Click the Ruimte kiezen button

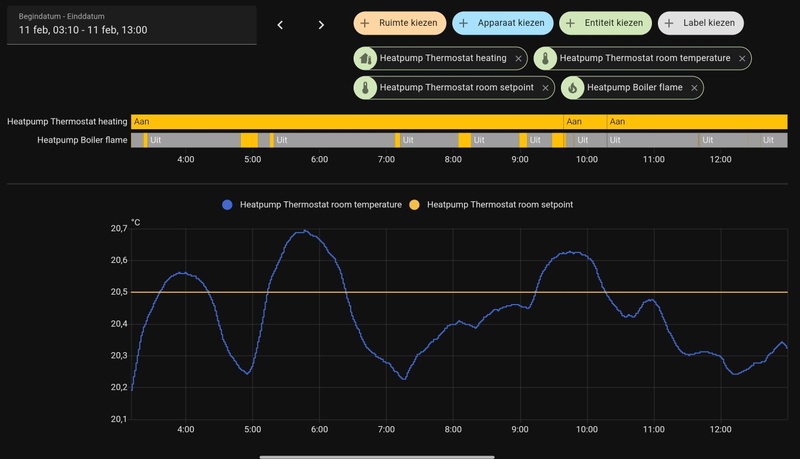coord(399,23)
